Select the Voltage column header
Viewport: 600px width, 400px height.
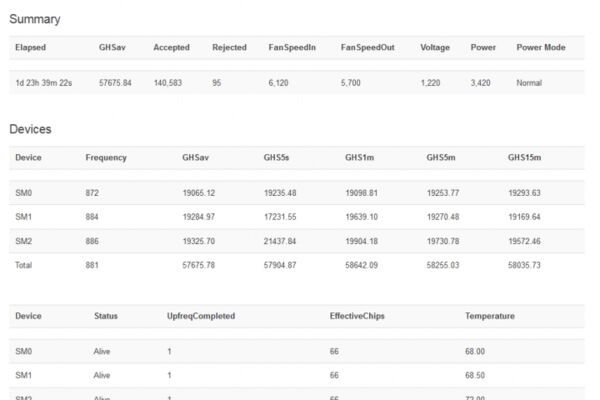[435, 47]
